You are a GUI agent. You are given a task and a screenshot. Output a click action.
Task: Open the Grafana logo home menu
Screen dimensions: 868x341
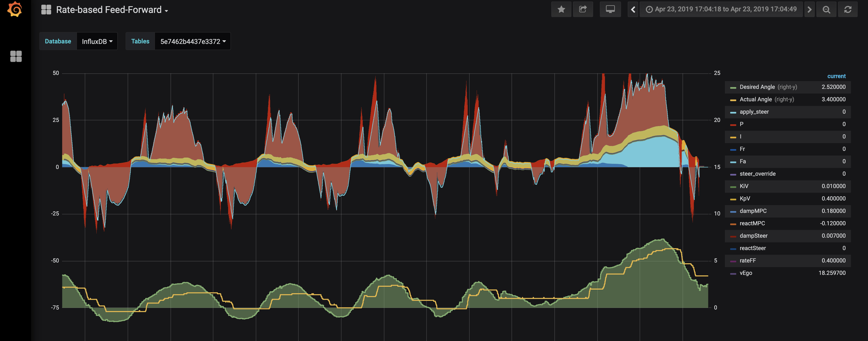click(15, 9)
